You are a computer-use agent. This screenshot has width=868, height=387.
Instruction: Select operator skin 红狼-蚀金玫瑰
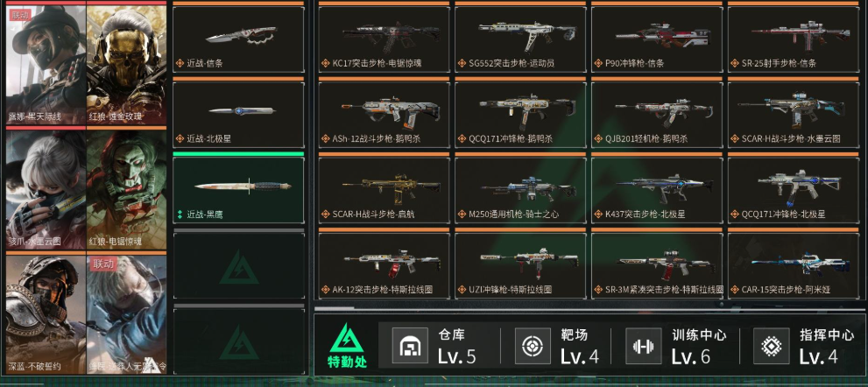(127, 64)
